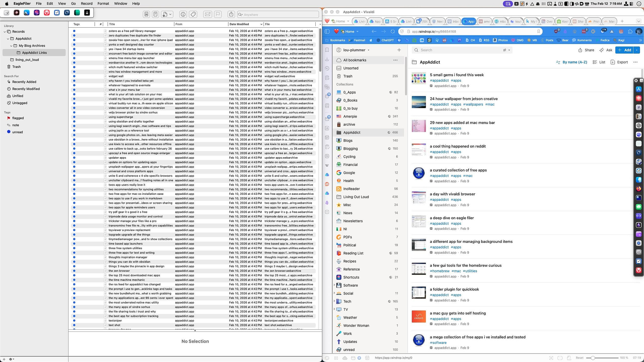This screenshot has width=644, height=362.
Task: Toggle unread dot for 'widget wall' record
Action: point(74,76)
